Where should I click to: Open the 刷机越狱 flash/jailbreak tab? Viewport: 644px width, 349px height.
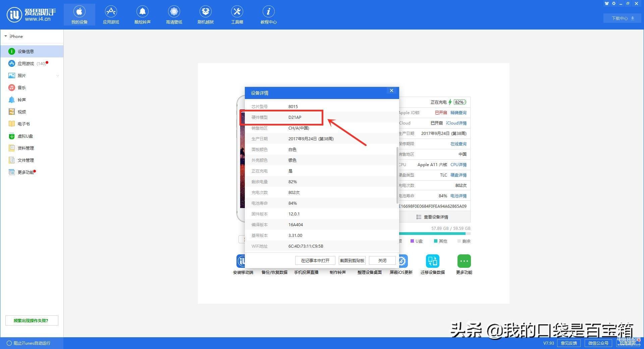[x=206, y=15]
